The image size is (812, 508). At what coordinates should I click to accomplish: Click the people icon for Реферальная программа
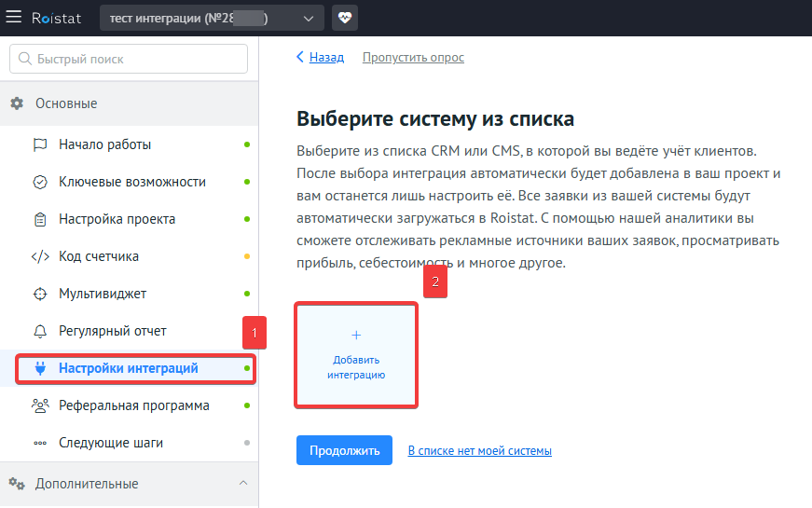pyautogui.click(x=40, y=405)
